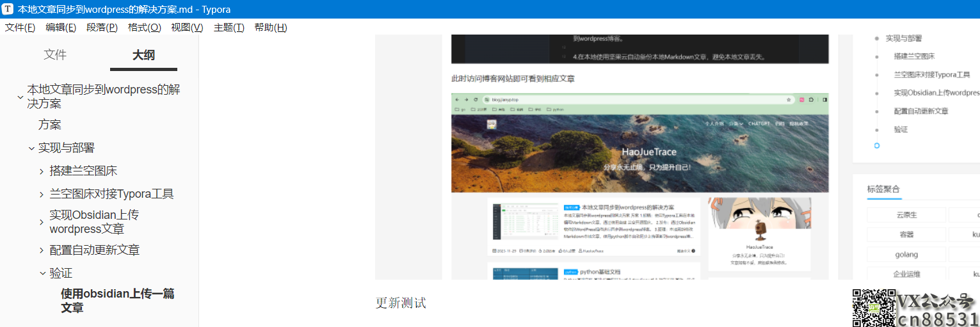Click CHATGPT in the blog navigation
Image resolution: width=980 pixels, height=327 pixels.
759,124
